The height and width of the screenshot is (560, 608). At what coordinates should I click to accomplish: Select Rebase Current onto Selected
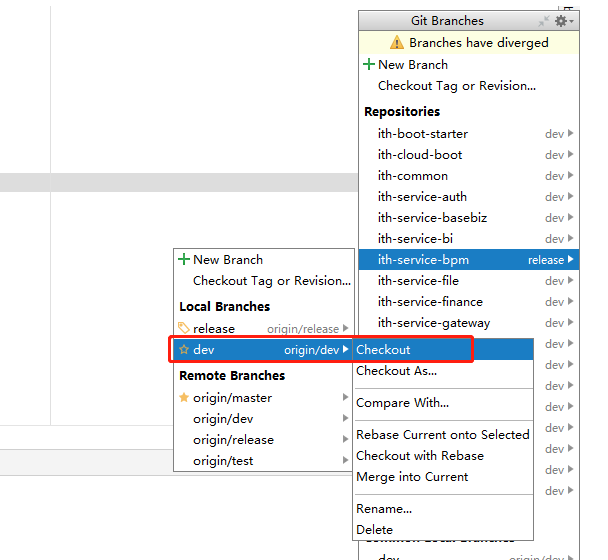442,435
